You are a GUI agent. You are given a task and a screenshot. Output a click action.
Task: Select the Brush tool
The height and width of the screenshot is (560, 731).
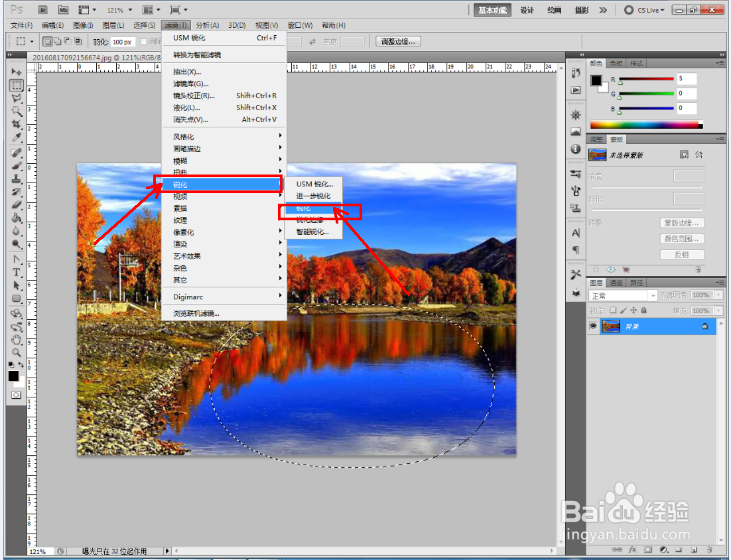pyautogui.click(x=17, y=165)
